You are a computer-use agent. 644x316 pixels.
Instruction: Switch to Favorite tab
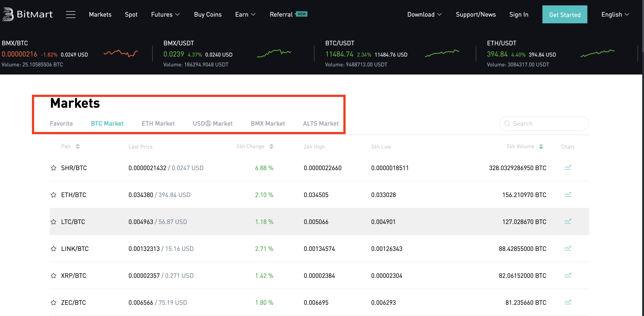point(61,124)
